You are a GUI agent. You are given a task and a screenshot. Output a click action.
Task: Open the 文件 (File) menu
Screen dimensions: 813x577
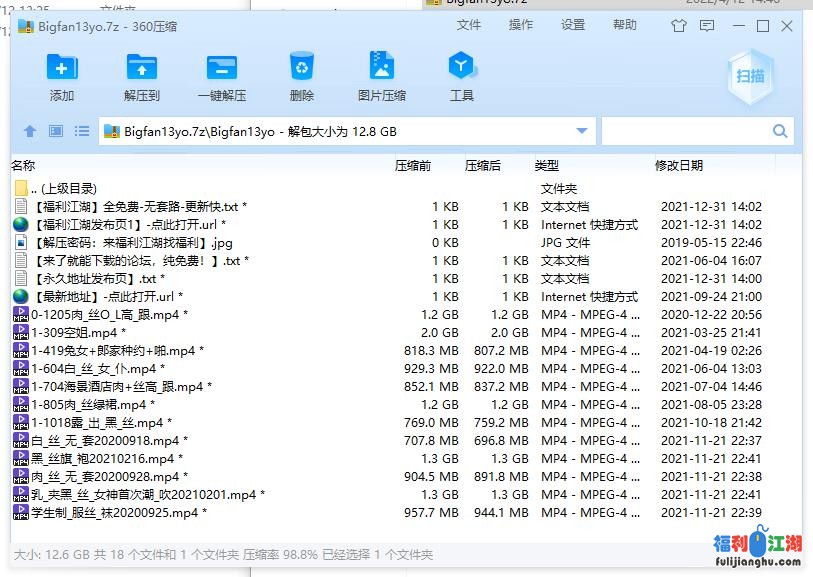point(469,25)
